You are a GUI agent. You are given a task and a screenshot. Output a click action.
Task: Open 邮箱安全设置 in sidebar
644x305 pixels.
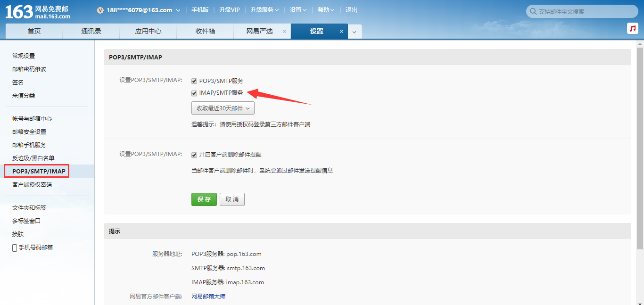pyautogui.click(x=29, y=132)
